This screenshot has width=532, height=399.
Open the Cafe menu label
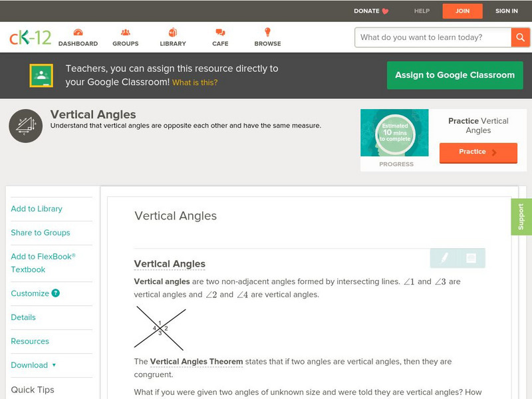[x=220, y=44]
